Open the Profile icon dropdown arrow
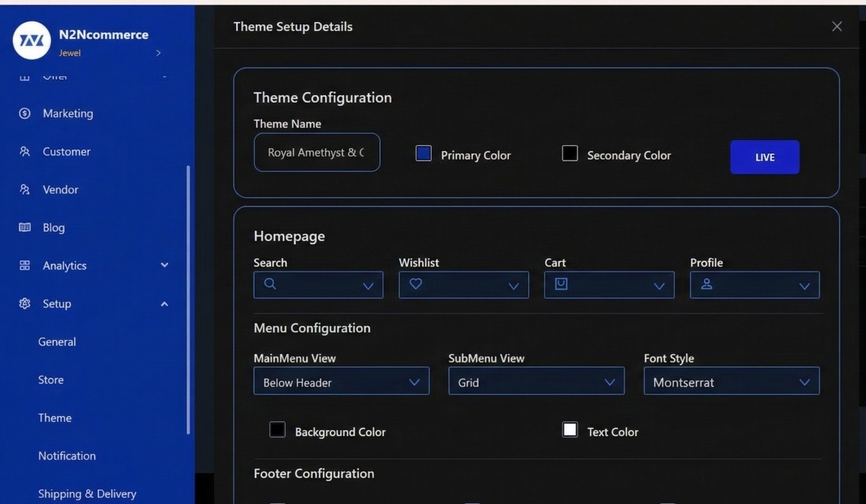 [804, 286]
